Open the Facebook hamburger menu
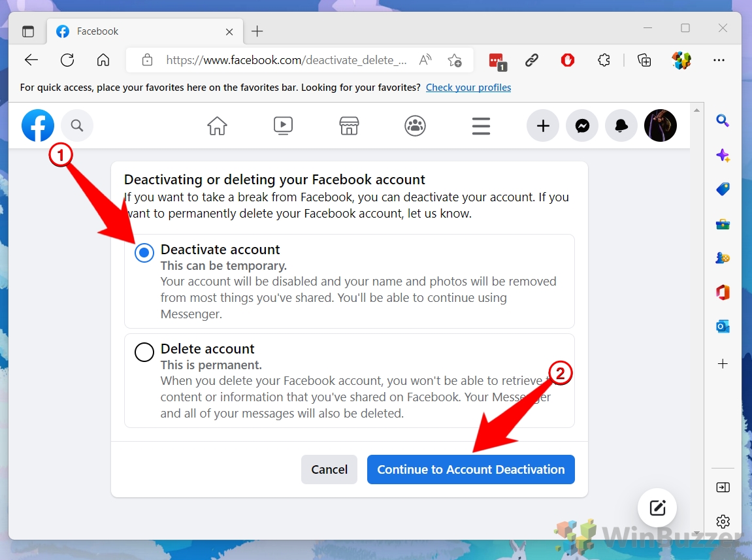This screenshot has width=752, height=560. coord(481,126)
